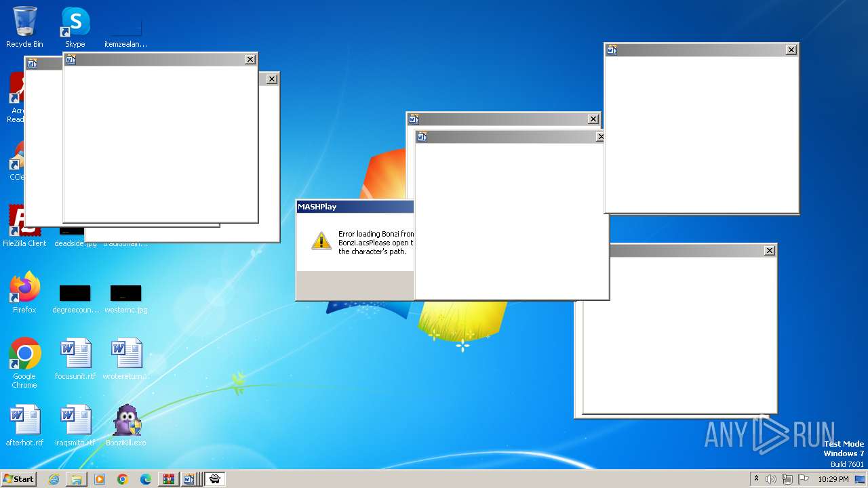This screenshot has width=868, height=488.
Task: Select the Recycle Bin desktop icon
Action: tap(24, 27)
